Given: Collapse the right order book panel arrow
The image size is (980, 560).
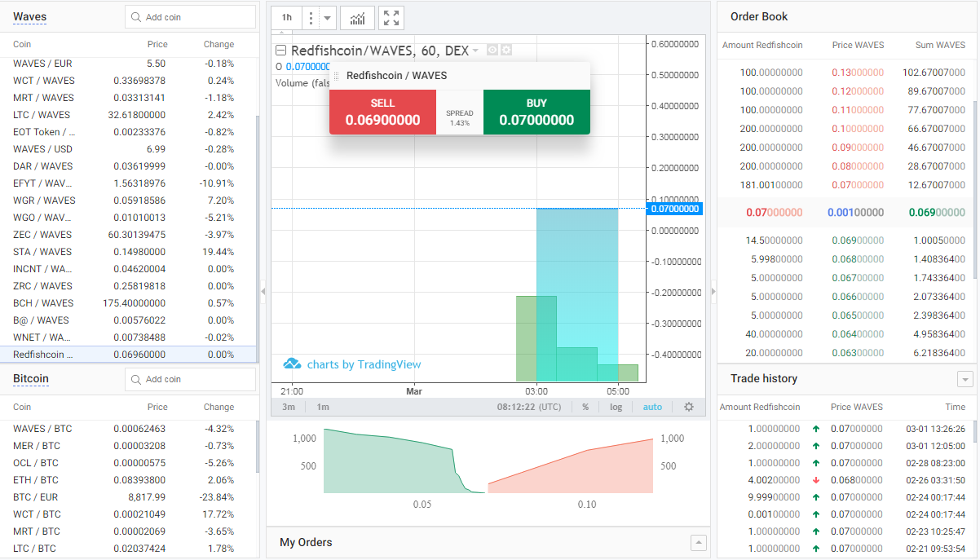Looking at the screenshot, I should click(713, 291).
